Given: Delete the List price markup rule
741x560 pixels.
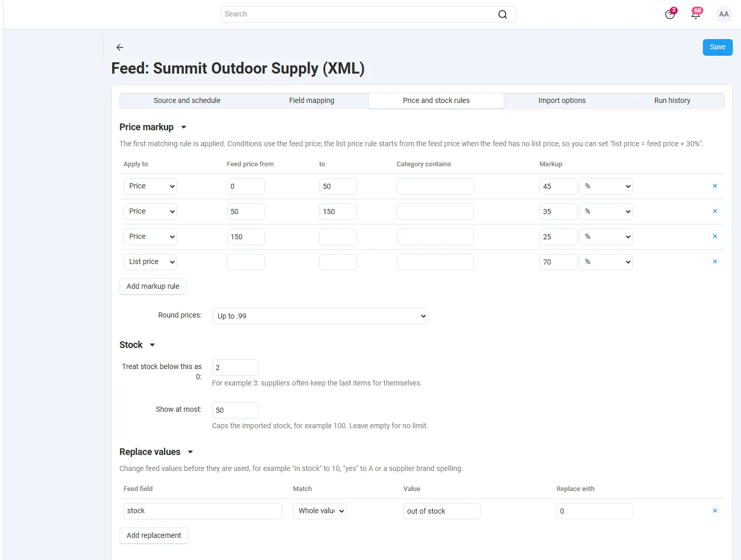Looking at the screenshot, I should 715,262.
